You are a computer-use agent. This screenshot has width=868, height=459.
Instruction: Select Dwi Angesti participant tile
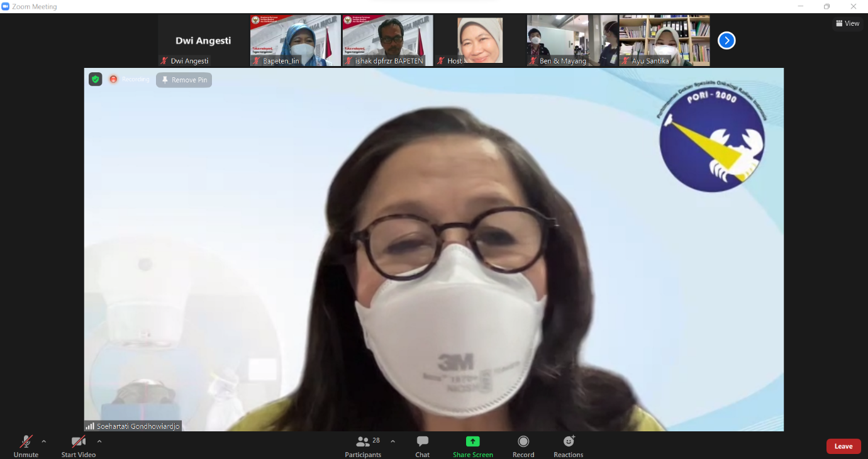tap(203, 41)
